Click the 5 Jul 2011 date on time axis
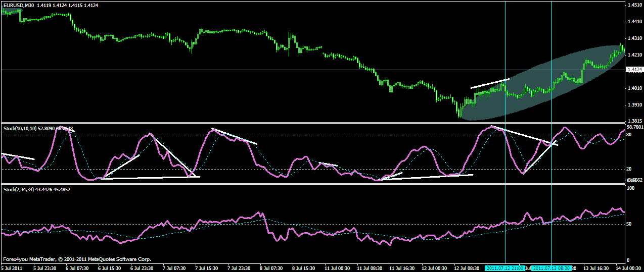Image resolution: width=644 pixels, height=272 pixels. click(12, 267)
